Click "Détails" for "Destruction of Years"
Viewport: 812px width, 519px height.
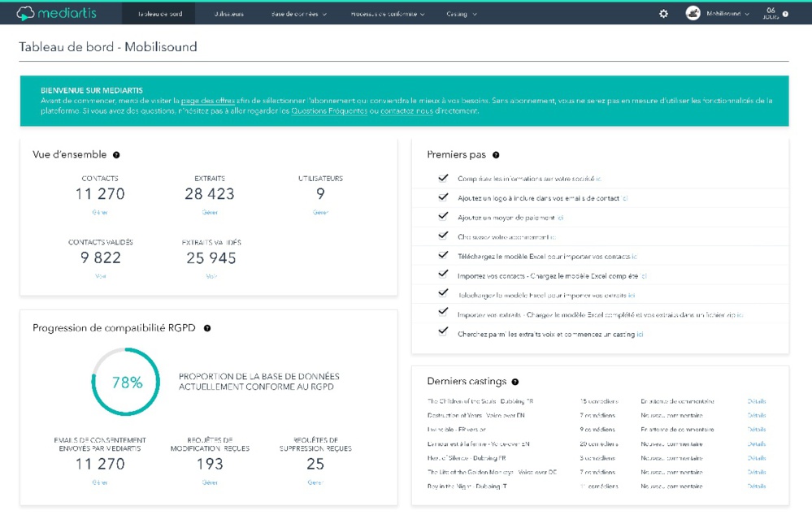point(756,415)
